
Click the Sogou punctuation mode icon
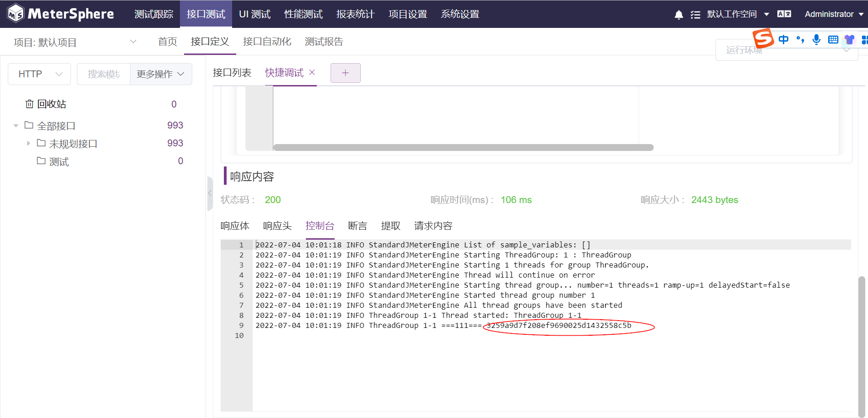pyautogui.click(x=800, y=40)
